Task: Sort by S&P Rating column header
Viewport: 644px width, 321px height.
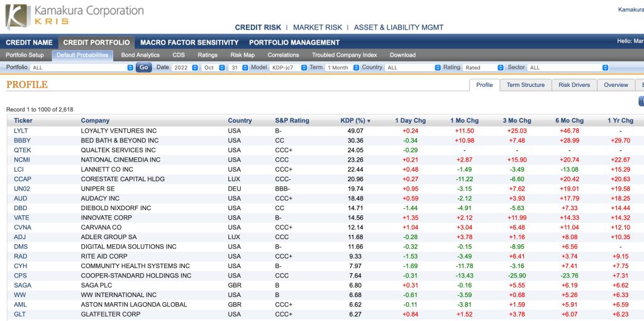Action: (292, 121)
